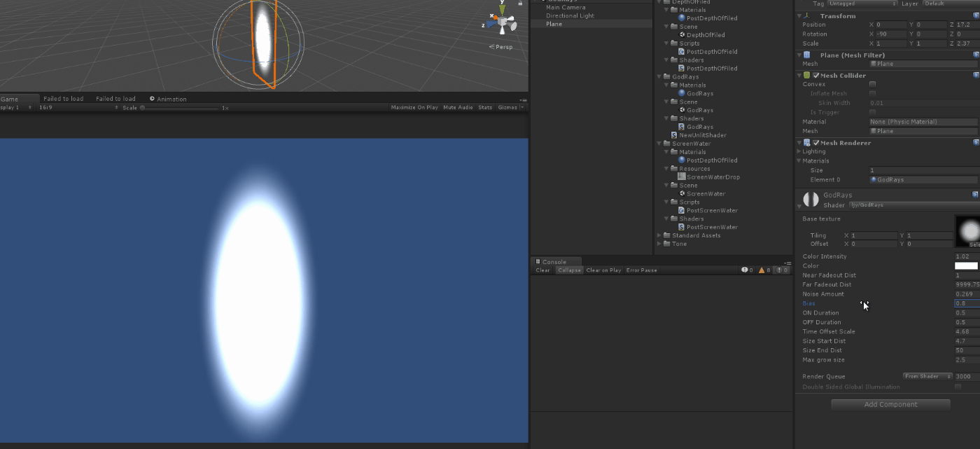Click the Add Component button

(890, 404)
